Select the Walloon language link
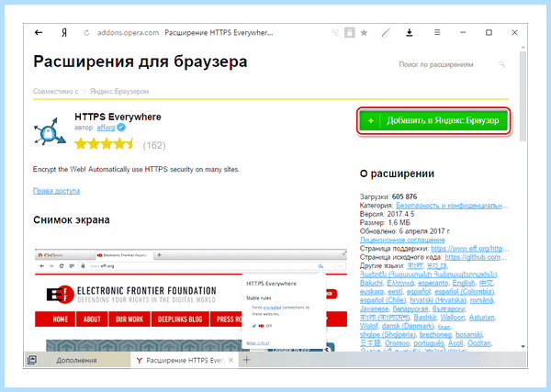 [453, 318]
